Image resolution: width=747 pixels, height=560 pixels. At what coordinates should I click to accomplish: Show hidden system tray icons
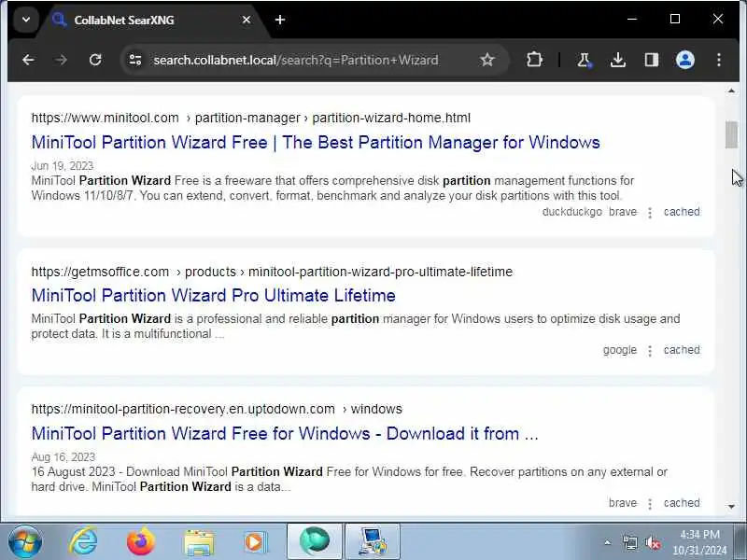coord(607,542)
